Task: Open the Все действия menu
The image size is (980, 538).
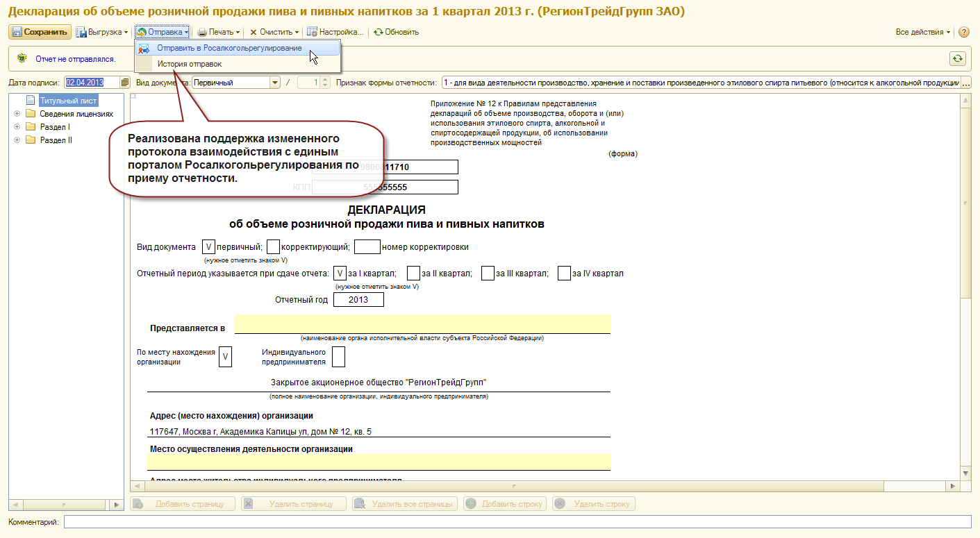Action: coord(922,32)
